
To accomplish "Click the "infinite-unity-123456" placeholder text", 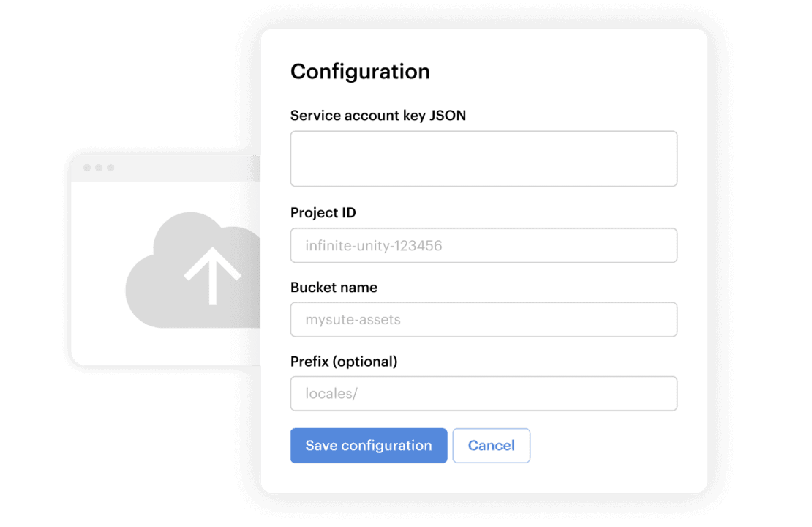I will click(x=373, y=246).
